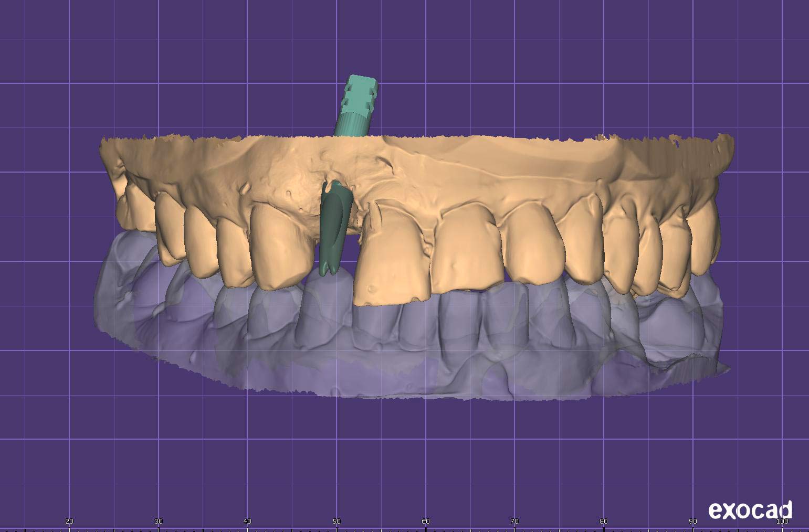This screenshot has width=809, height=532.
Task: Click the ruler label "80"
Action: pos(604,522)
